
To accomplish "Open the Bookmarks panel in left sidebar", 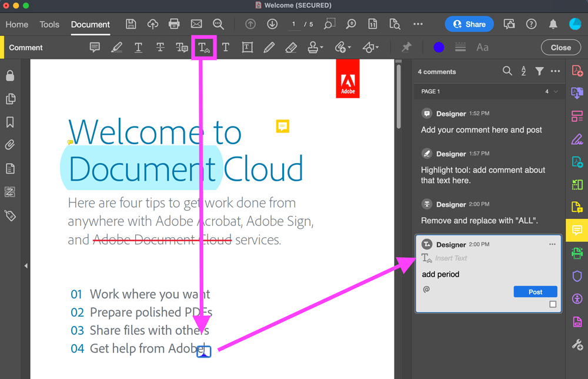I will 10,122.
